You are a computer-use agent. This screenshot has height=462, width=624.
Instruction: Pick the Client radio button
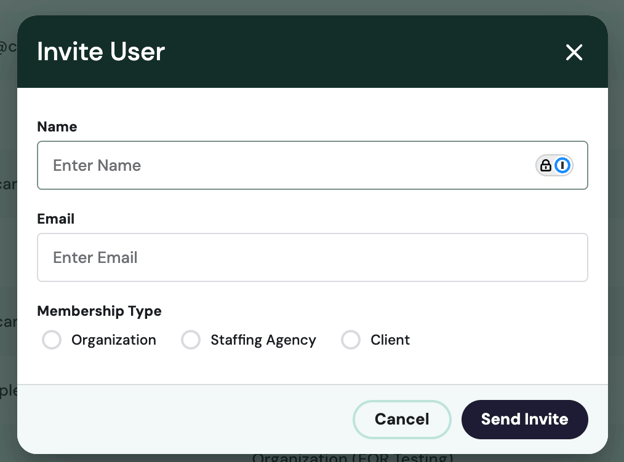click(x=351, y=340)
